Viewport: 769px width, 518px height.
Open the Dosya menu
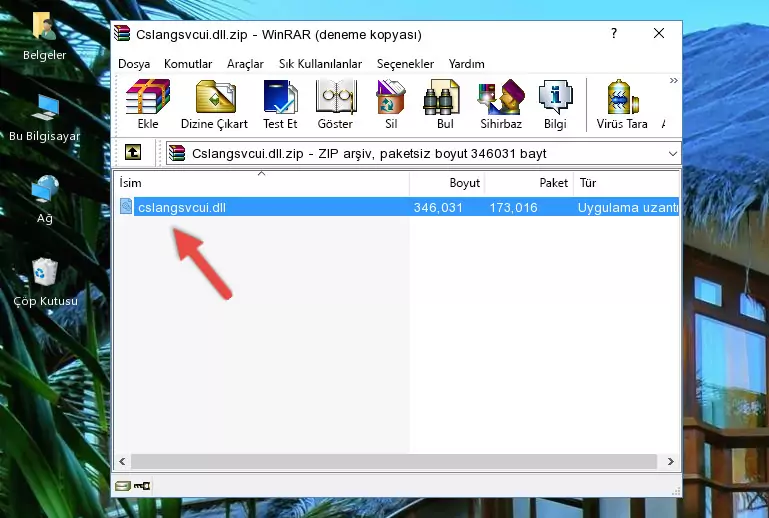pos(134,64)
